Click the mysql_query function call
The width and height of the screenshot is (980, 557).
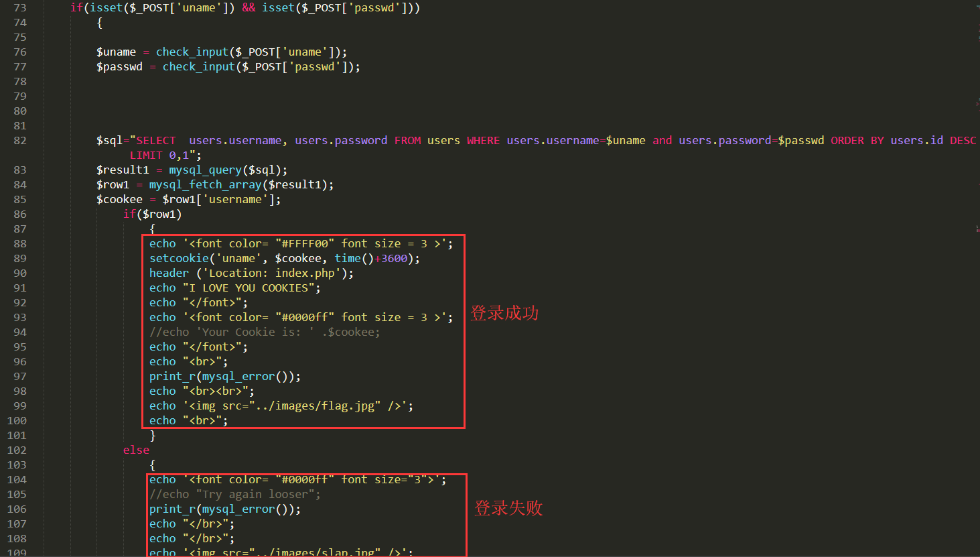pos(206,170)
